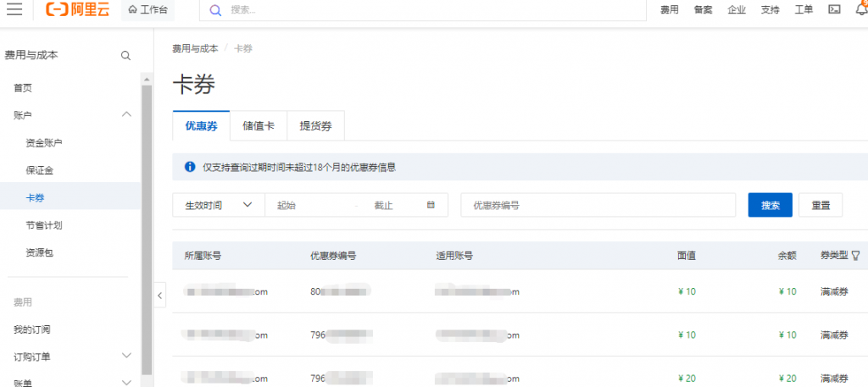Open the hamburger navigation menu
Viewport: 868px width, 387px height.
coord(14,9)
